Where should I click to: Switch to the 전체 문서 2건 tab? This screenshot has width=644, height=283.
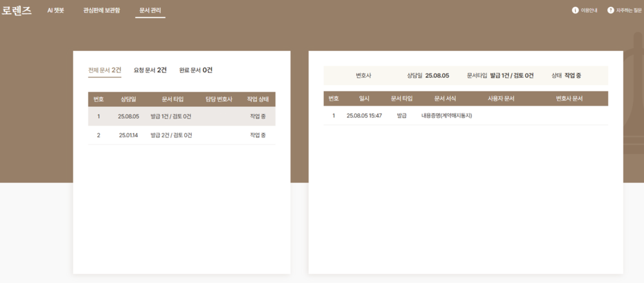click(104, 70)
